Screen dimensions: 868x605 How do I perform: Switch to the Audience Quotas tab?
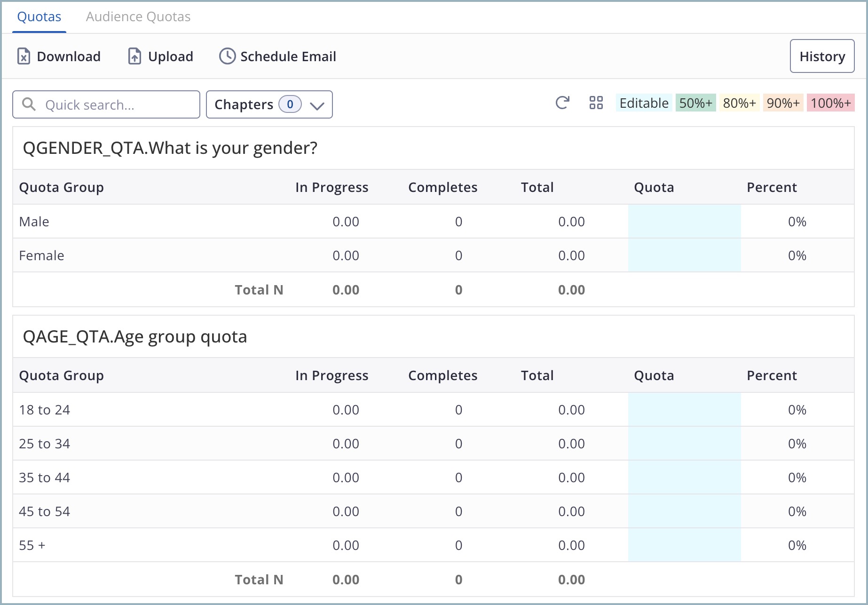(138, 17)
